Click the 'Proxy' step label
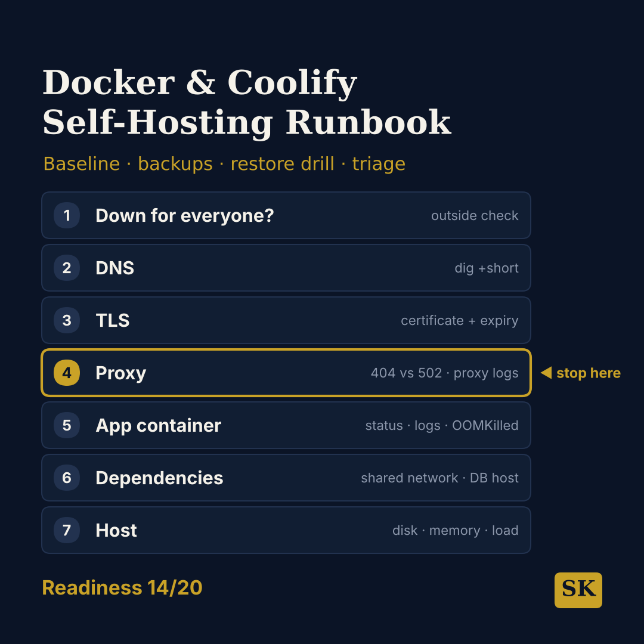This screenshot has width=644, height=644. [x=120, y=373]
